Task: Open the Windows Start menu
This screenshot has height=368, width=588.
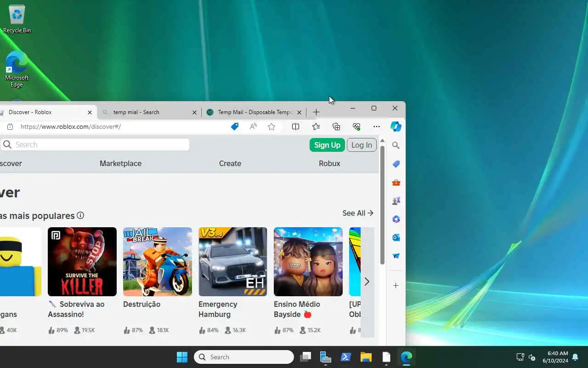Action: pos(182,357)
